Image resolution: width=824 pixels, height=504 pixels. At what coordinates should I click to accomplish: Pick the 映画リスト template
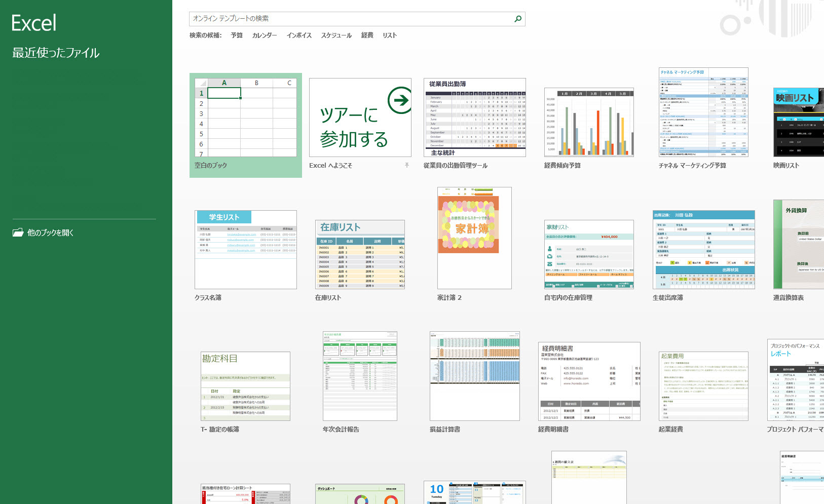pos(799,122)
